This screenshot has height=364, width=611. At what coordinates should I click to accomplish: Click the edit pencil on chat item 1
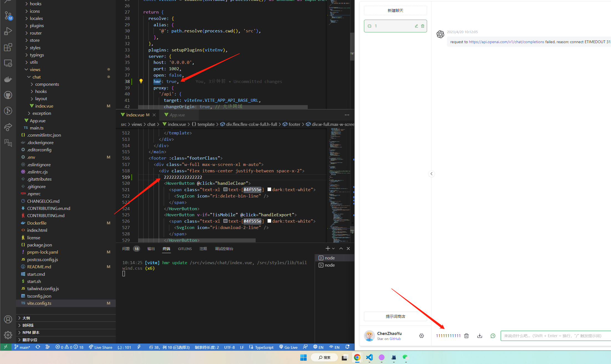coord(416,26)
